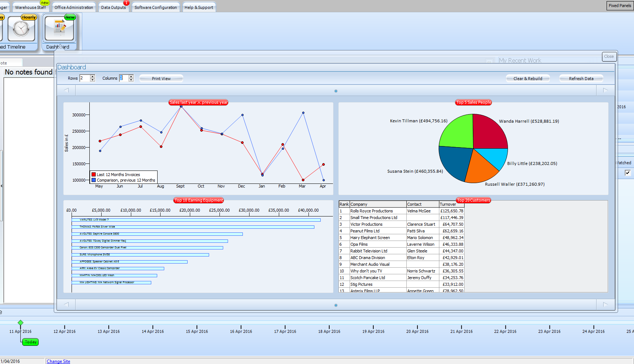Click the page indicator dot below the charts
The image size is (634, 364).
click(336, 305)
